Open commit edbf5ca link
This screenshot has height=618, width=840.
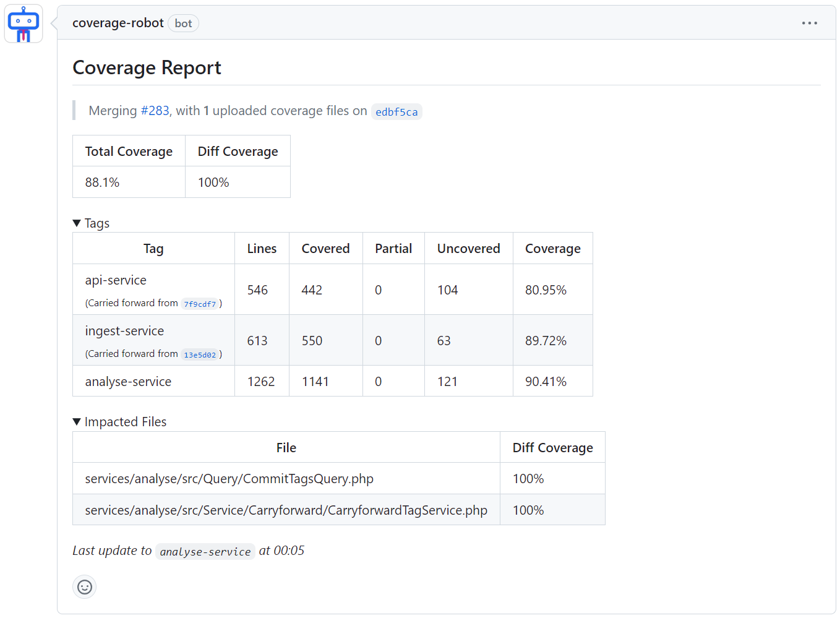coord(396,112)
